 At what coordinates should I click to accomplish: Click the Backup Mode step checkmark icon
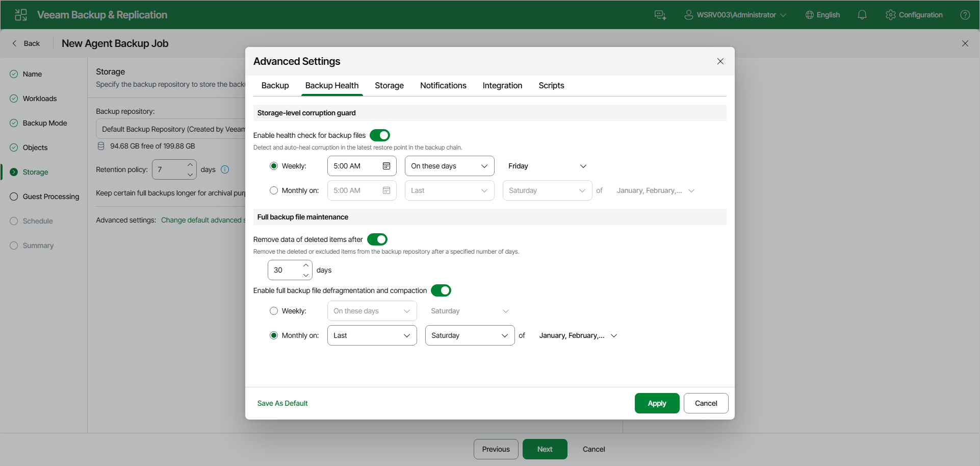pos(14,123)
